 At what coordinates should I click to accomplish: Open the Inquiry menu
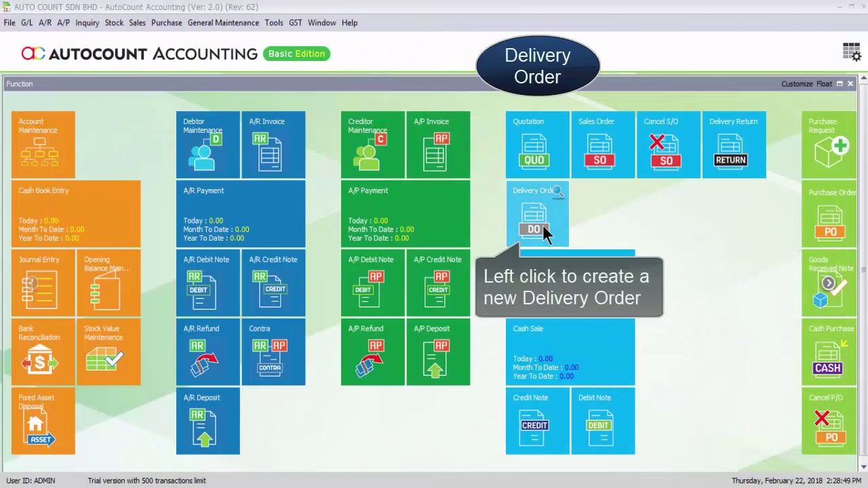pyautogui.click(x=87, y=22)
